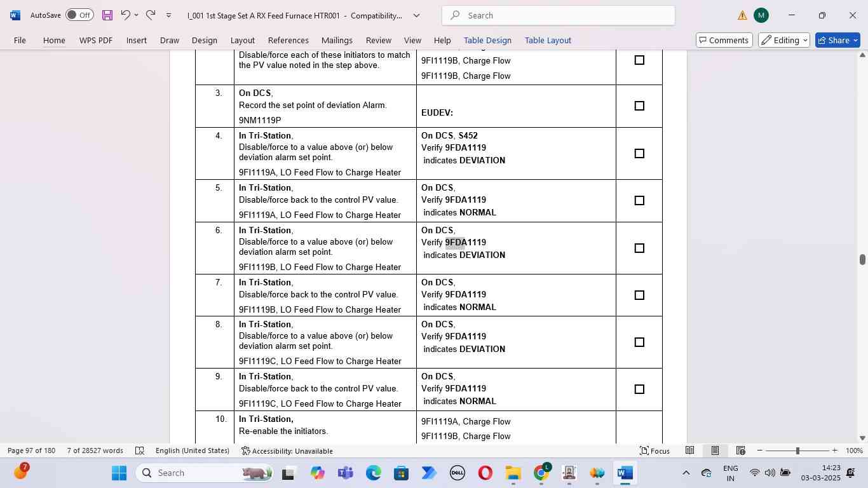The width and height of the screenshot is (868, 488).
Task: Open the File menu
Action: [x=20, y=40]
